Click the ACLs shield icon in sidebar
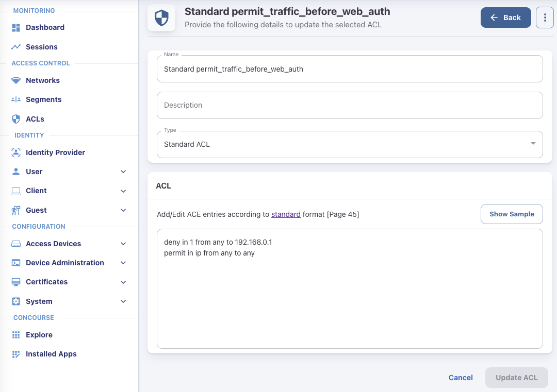The width and height of the screenshot is (557, 392). 16,119
